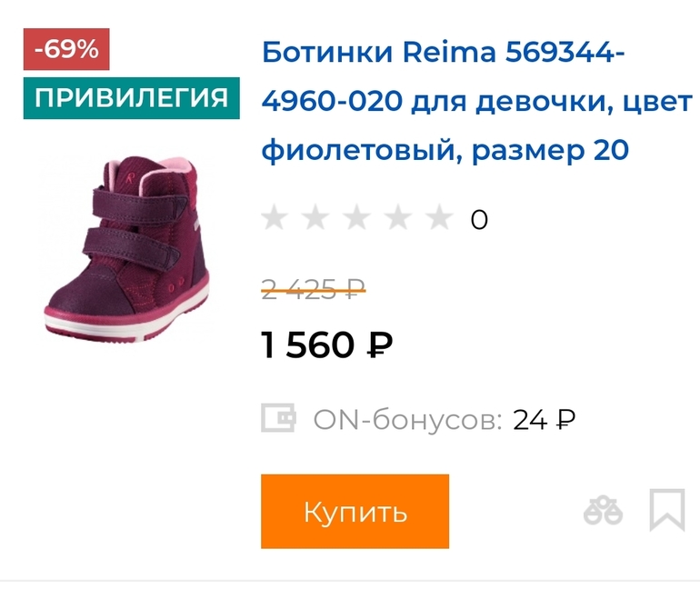Click the orange Купить button
This screenshot has width=700, height=599.
tap(355, 512)
